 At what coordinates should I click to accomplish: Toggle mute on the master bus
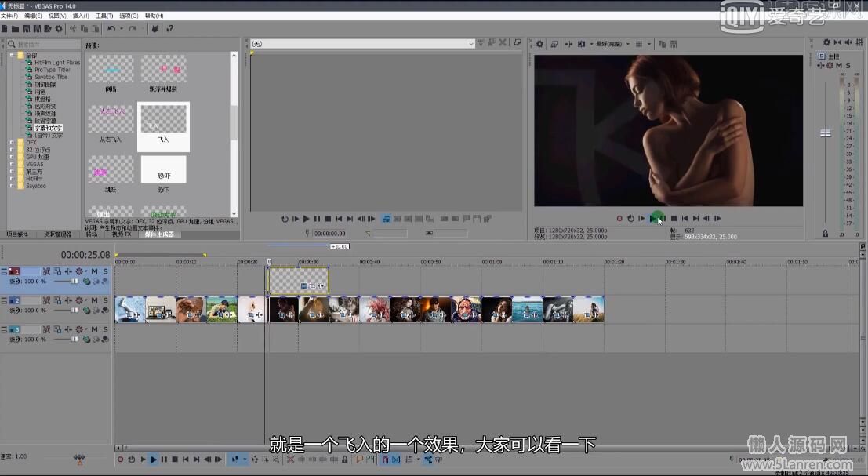point(839,66)
